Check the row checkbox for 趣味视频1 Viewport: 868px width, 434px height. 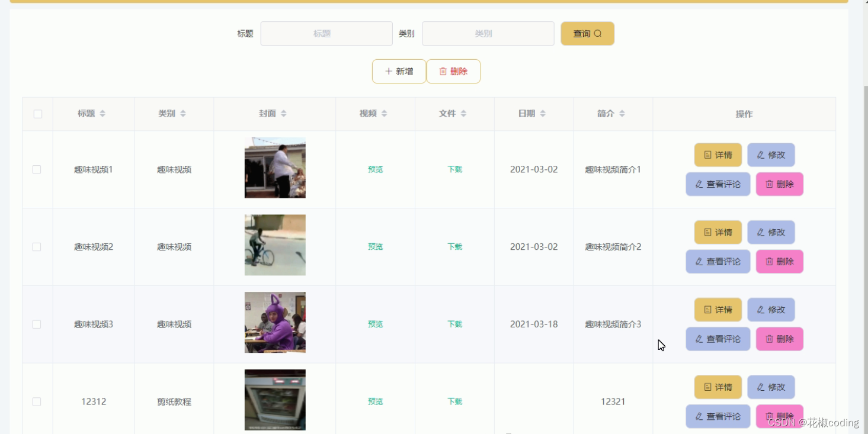point(37,169)
